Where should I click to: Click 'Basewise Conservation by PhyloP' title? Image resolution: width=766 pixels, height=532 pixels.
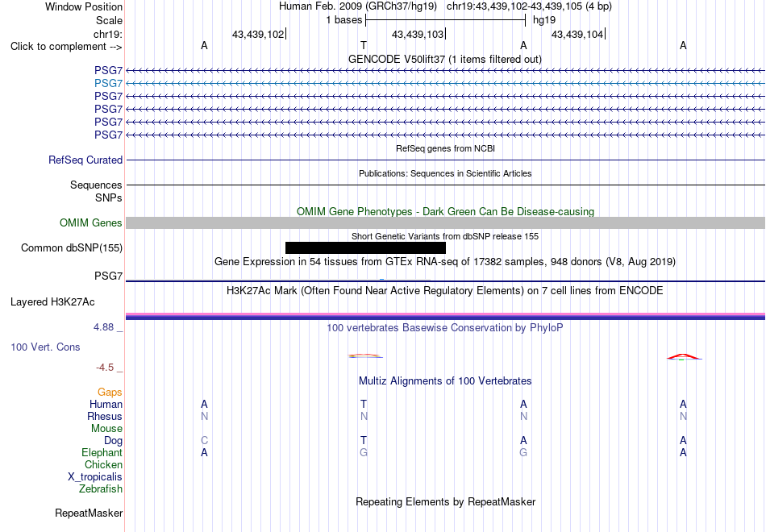[445, 327]
